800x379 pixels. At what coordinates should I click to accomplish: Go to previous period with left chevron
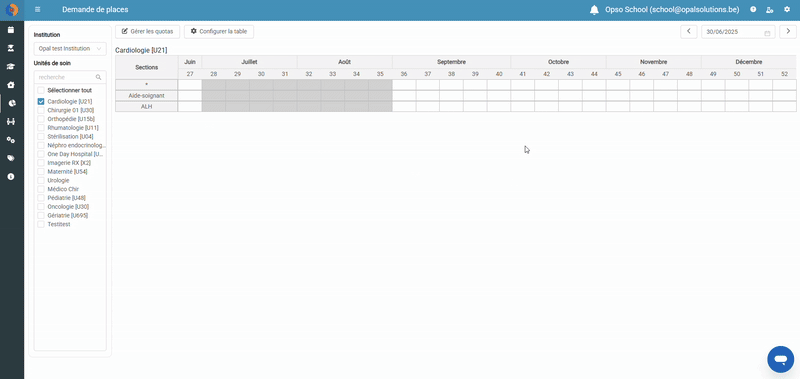(689, 32)
